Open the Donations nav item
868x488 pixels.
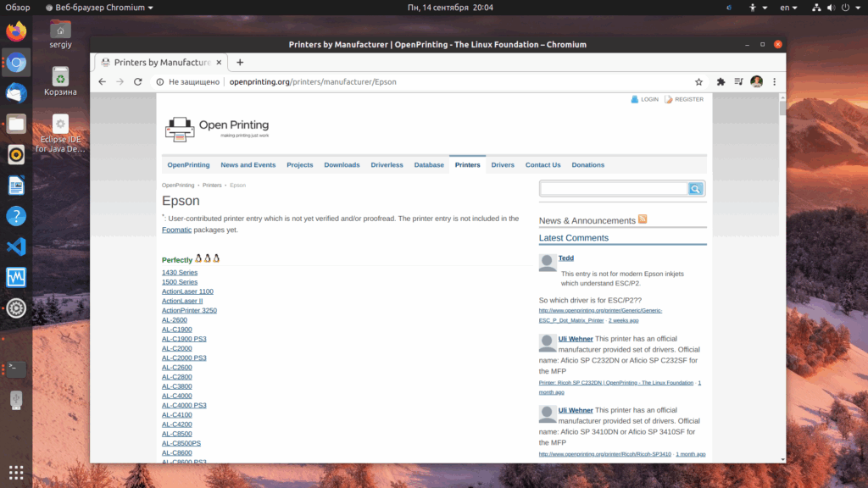(x=588, y=165)
